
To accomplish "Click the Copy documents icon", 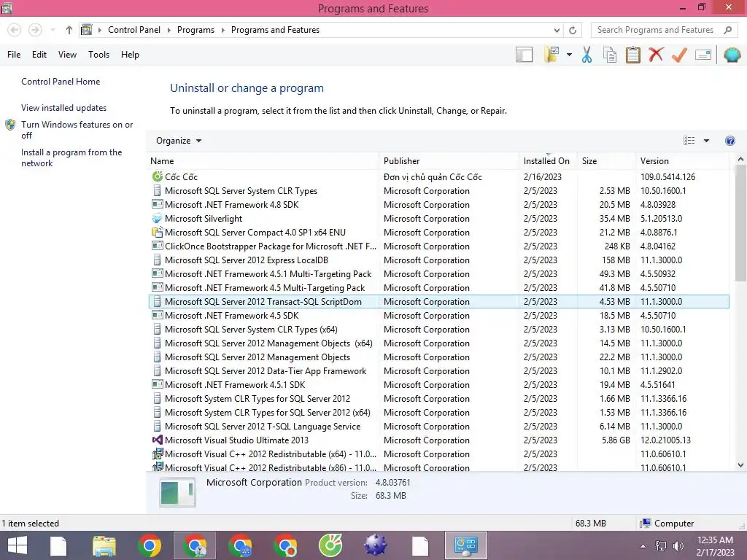I will (x=609, y=55).
